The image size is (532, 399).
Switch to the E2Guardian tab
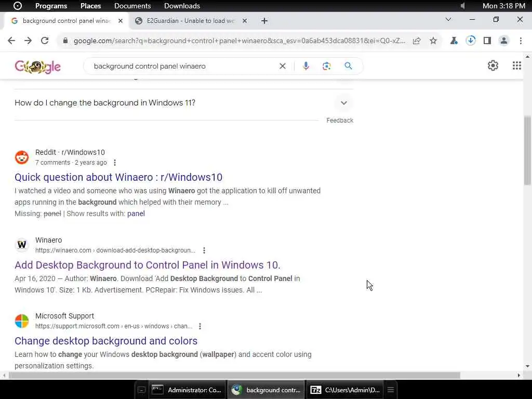click(190, 21)
